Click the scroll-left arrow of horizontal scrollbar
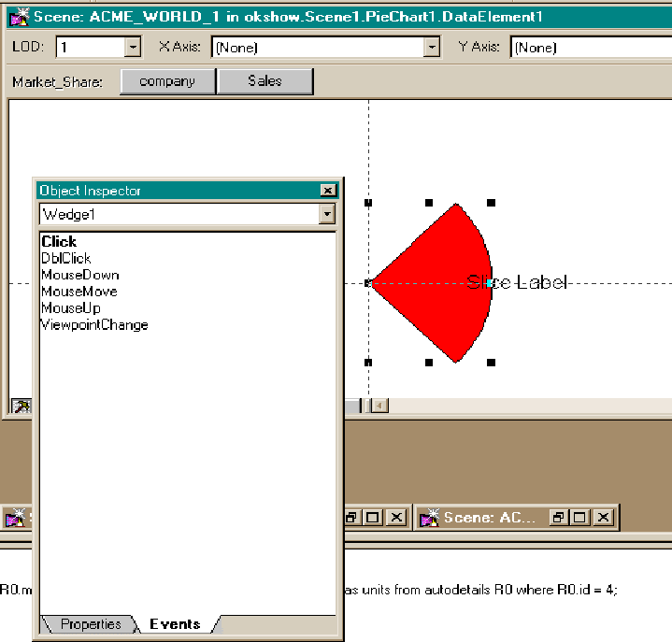Viewport: 672px width, 642px height. click(x=379, y=406)
